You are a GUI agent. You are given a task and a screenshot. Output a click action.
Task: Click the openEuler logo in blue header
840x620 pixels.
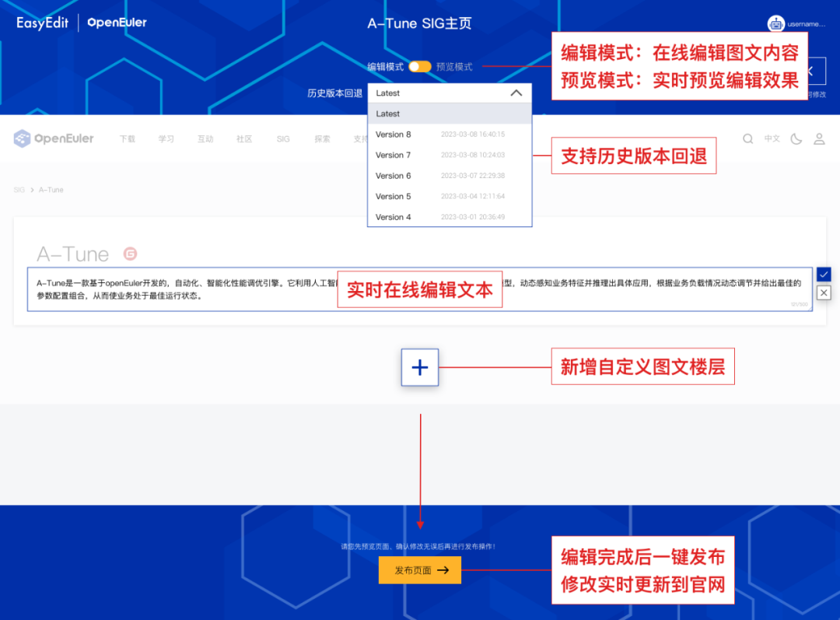tap(117, 23)
